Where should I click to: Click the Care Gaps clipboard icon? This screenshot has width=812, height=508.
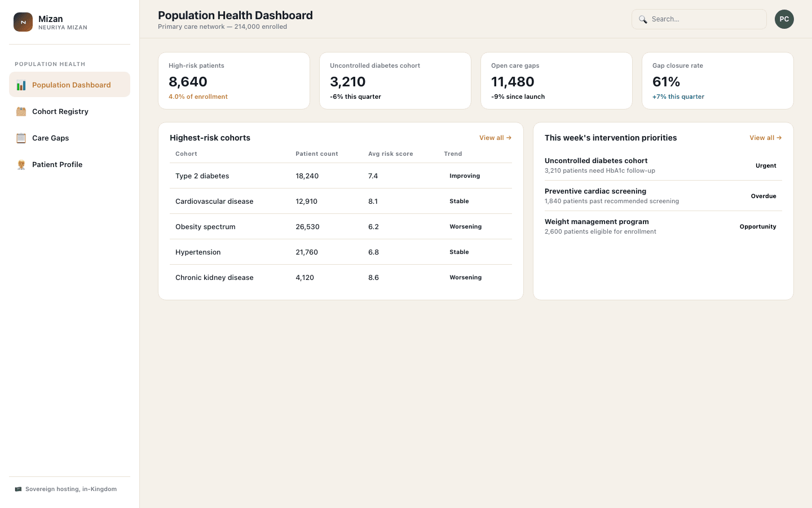[x=21, y=138]
